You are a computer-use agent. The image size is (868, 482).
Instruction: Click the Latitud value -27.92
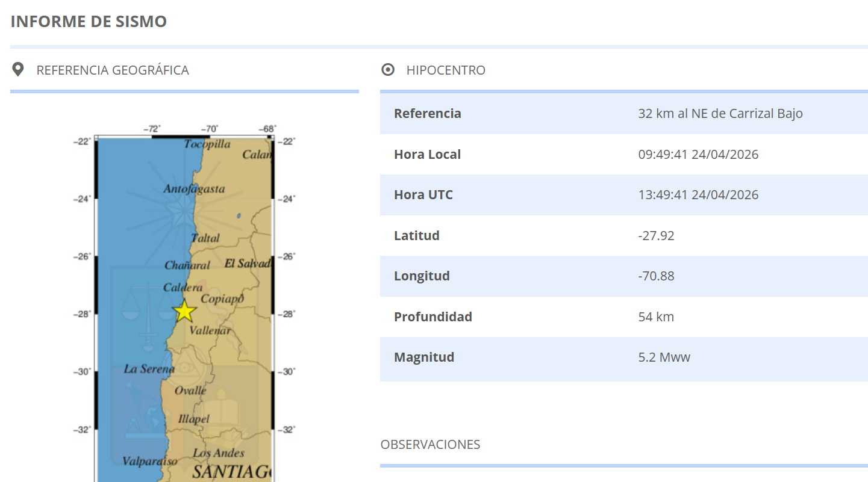[x=656, y=236]
